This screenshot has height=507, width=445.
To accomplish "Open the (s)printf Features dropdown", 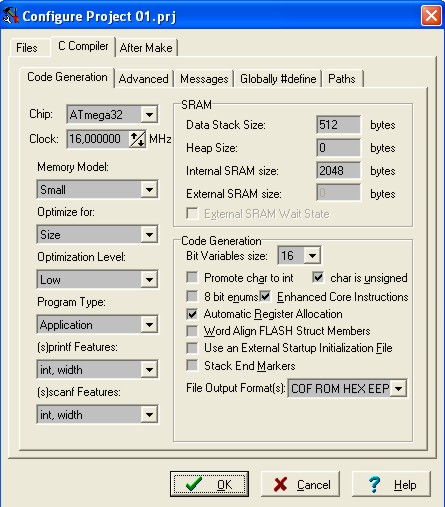I will (x=97, y=370).
